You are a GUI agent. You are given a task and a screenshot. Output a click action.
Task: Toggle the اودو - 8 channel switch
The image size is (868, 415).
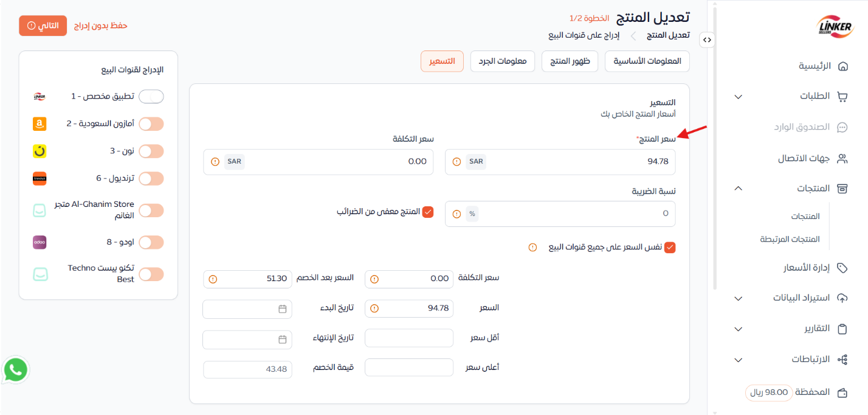click(x=151, y=242)
